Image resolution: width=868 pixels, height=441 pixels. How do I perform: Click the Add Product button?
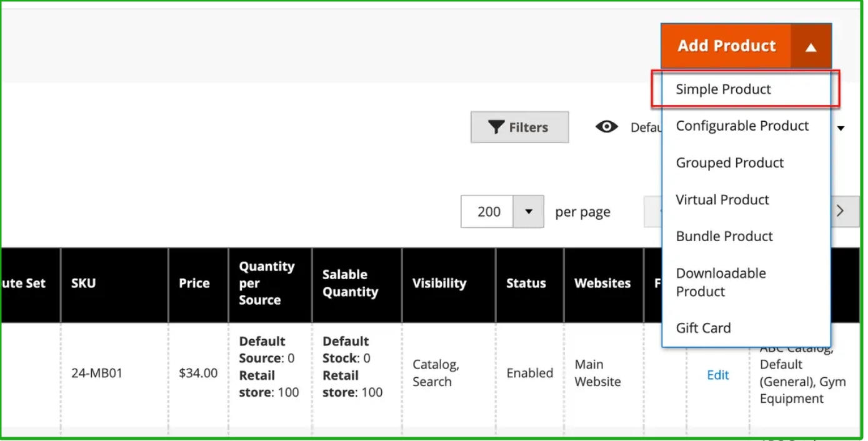tap(726, 46)
